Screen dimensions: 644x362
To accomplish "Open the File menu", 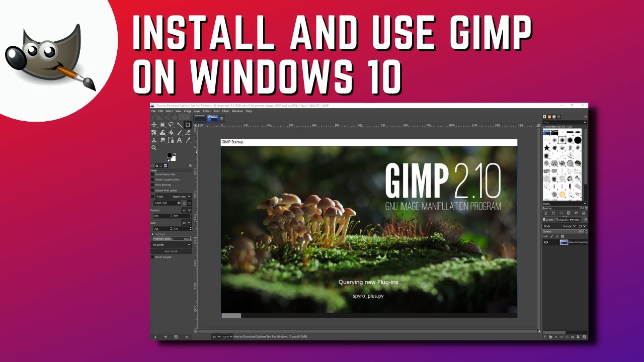I will pyautogui.click(x=153, y=111).
